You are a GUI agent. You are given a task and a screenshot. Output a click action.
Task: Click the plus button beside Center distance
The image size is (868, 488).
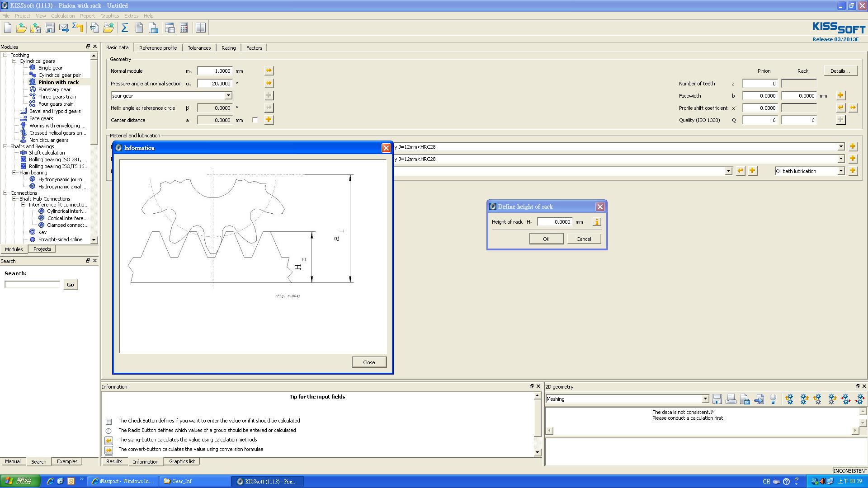(269, 120)
